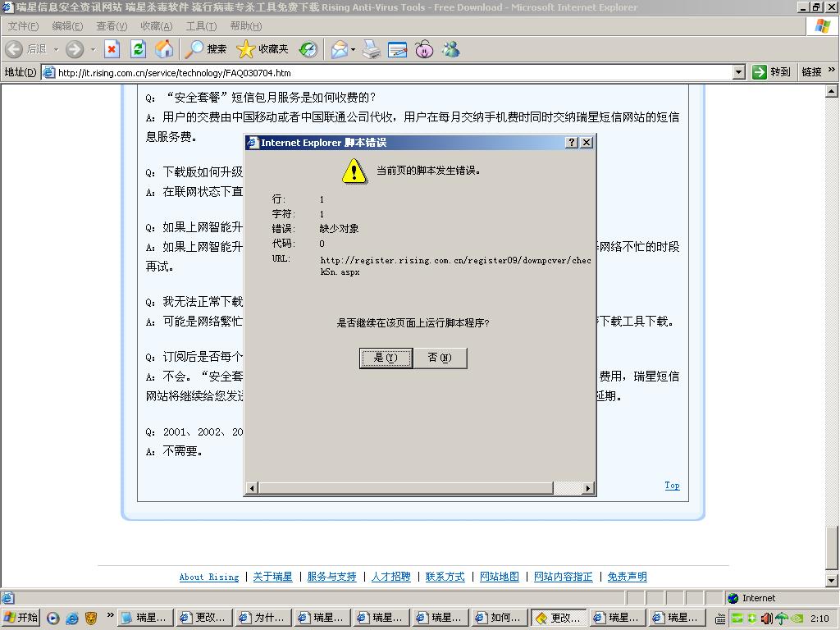
Task: Open the History clock icon
Action: 308,49
